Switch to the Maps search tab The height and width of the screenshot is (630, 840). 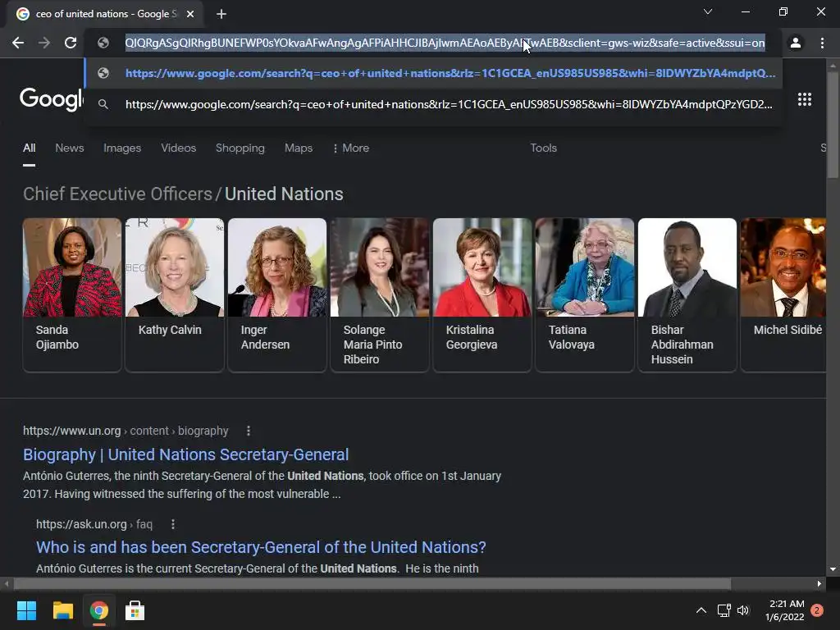click(299, 148)
